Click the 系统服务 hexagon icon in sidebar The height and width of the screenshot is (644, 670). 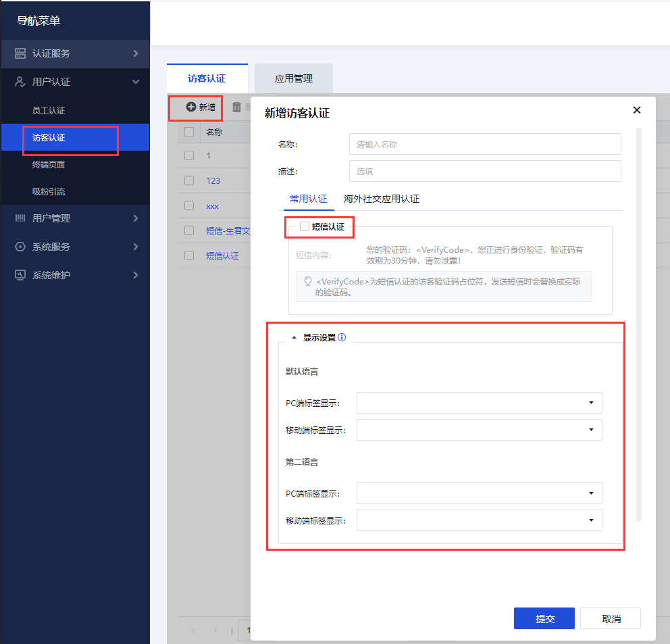coord(20,247)
